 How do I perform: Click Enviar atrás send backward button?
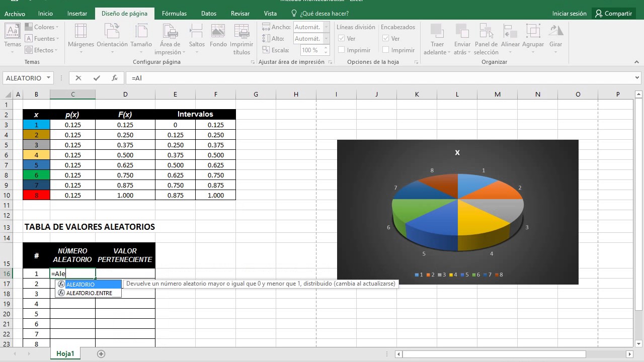click(462, 39)
